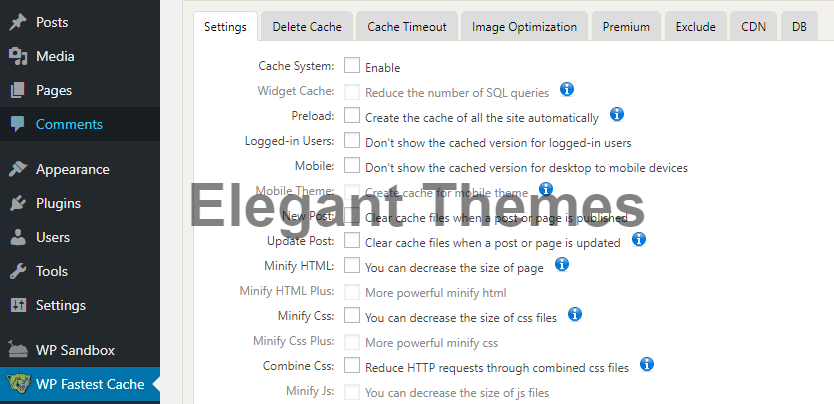834x404 pixels.
Task: Switch to the Delete Cache tab
Action: (306, 27)
